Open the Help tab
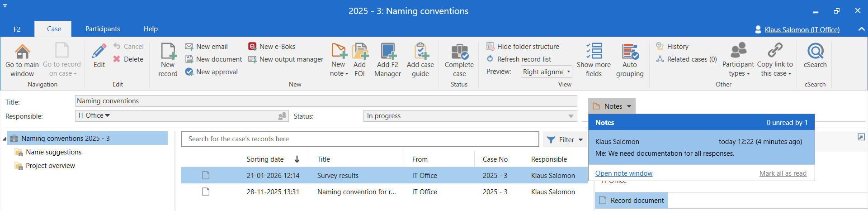 click(x=151, y=29)
